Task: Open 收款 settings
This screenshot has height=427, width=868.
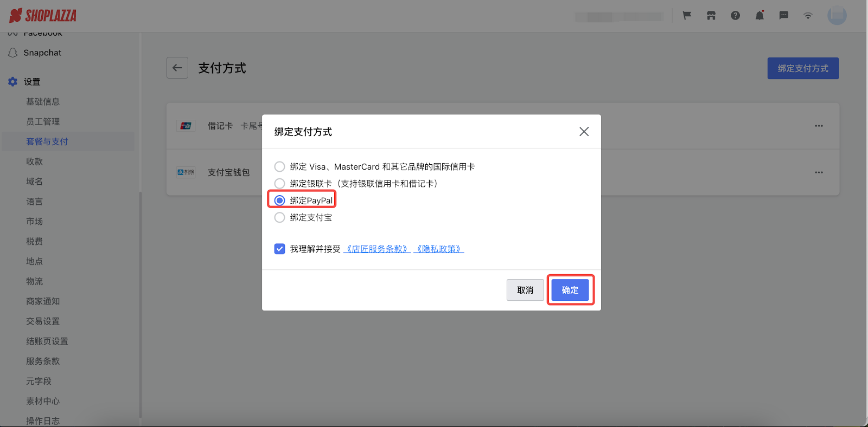Action: [34, 161]
